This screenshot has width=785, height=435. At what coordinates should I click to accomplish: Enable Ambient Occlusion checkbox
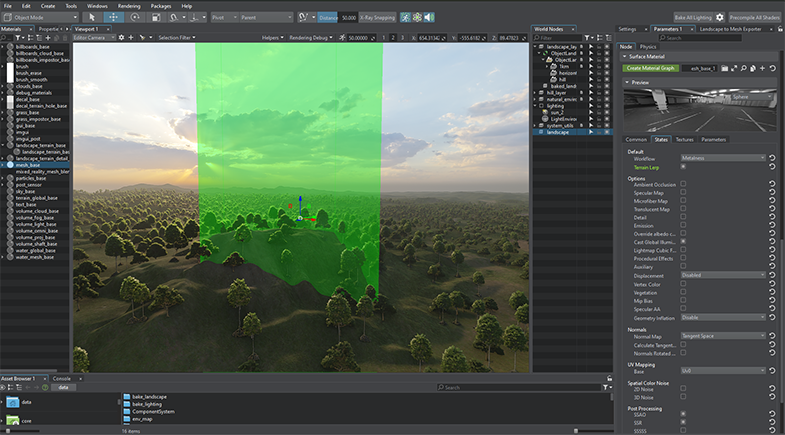[683, 184]
